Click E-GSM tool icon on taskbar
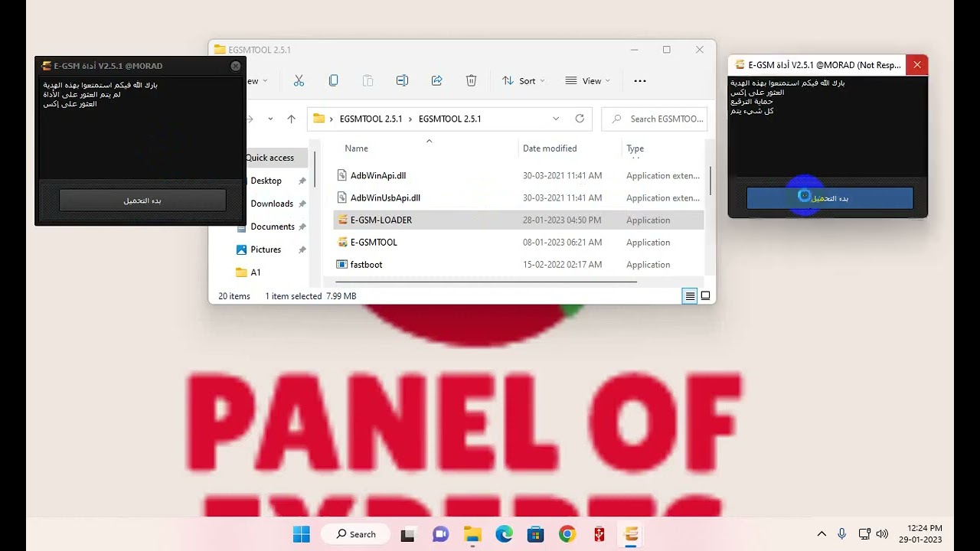Screen dimensions: 980x551 631,534
